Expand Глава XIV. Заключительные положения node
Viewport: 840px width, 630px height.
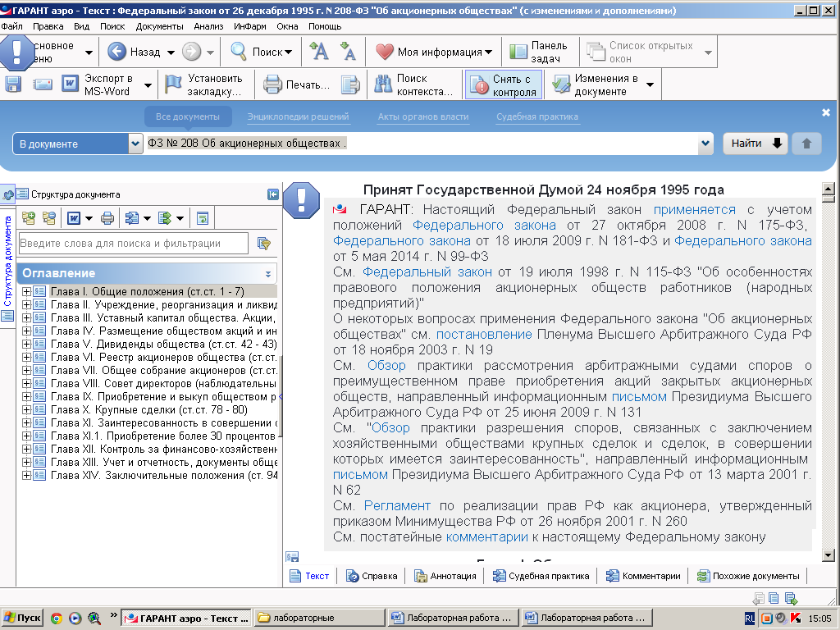[26, 476]
